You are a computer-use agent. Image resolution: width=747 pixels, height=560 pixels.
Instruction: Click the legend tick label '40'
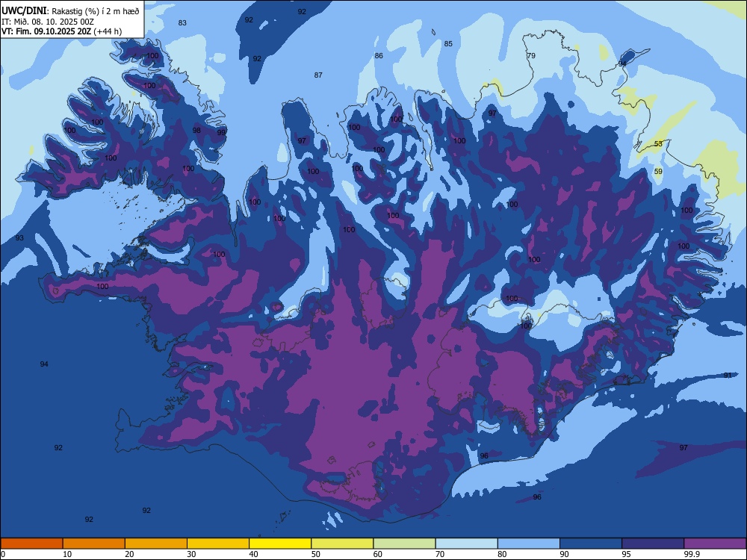click(254, 554)
